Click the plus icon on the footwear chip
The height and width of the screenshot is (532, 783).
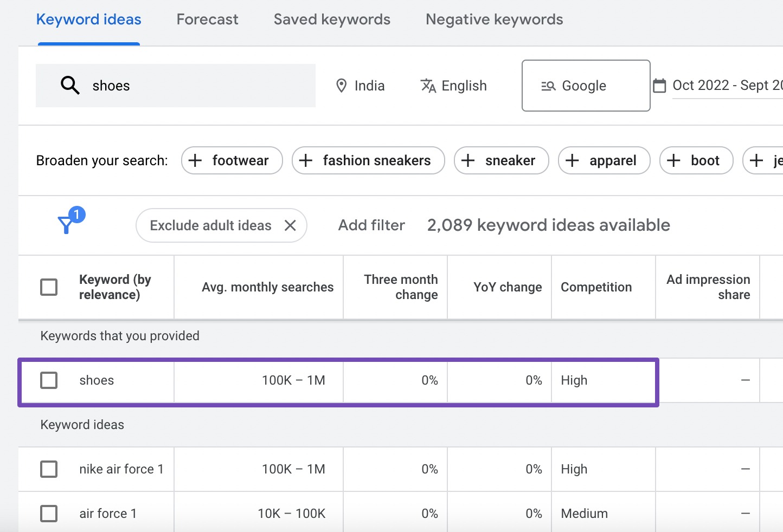click(195, 160)
